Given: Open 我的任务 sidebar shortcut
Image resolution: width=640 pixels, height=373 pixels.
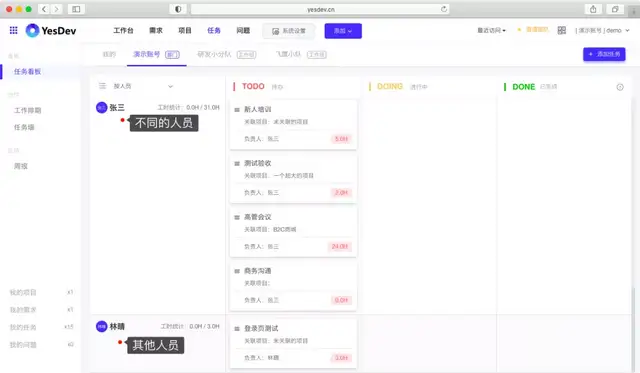Looking at the screenshot, I should pos(41,327).
